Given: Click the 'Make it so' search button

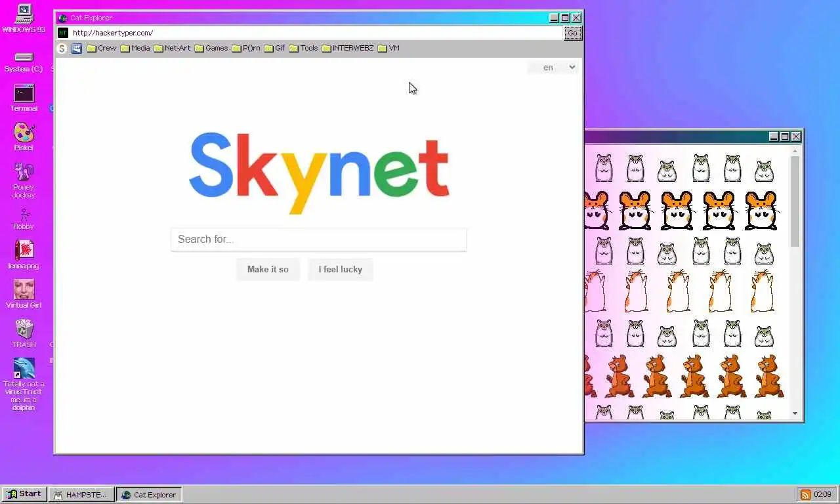Looking at the screenshot, I should point(268,269).
